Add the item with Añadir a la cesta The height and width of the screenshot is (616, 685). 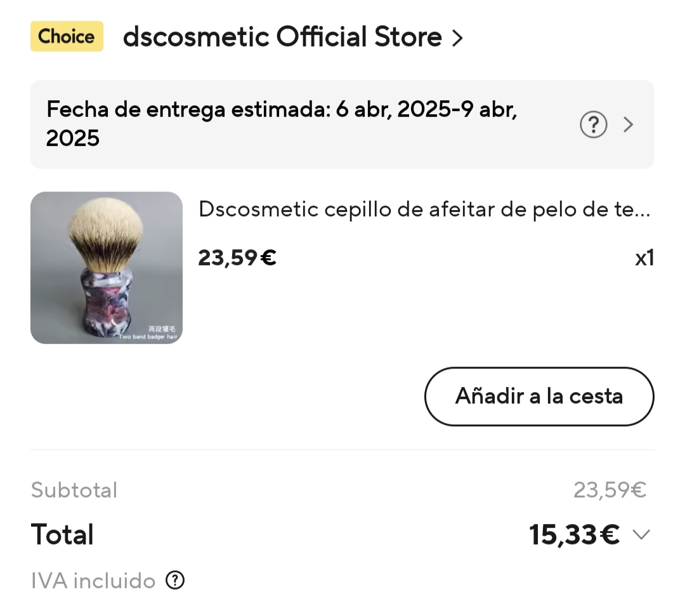(x=539, y=396)
